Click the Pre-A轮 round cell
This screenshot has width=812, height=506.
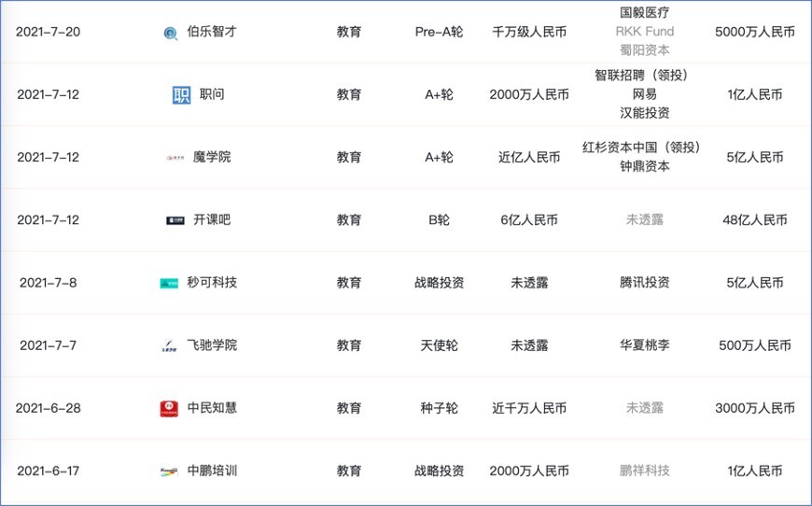click(x=440, y=32)
